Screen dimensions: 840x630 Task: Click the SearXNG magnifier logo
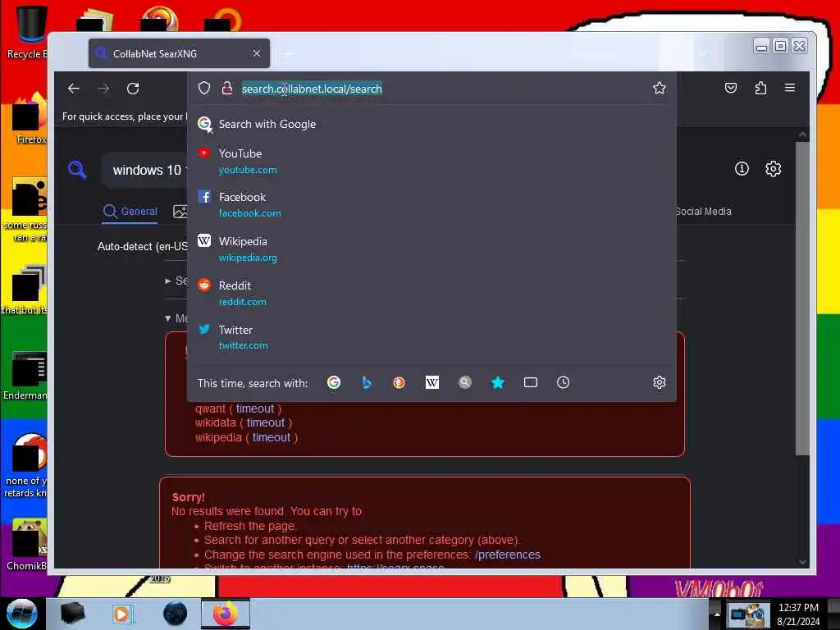coord(78,170)
